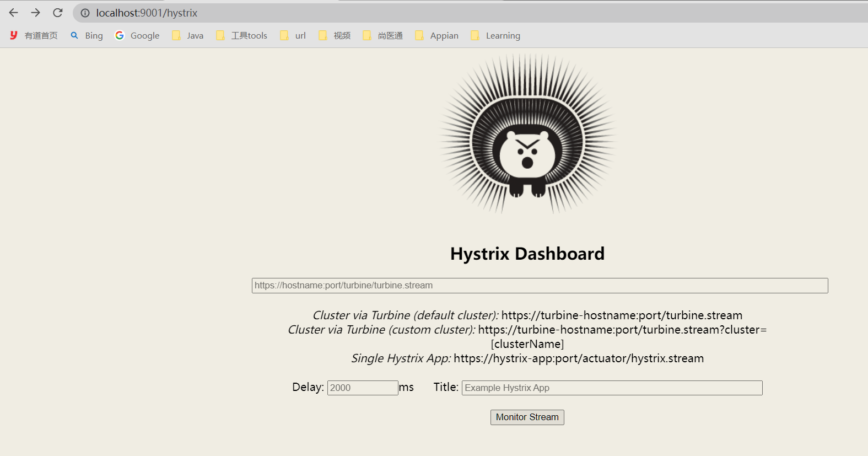Open the Learning bookmarks folder

pyautogui.click(x=495, y=35)
